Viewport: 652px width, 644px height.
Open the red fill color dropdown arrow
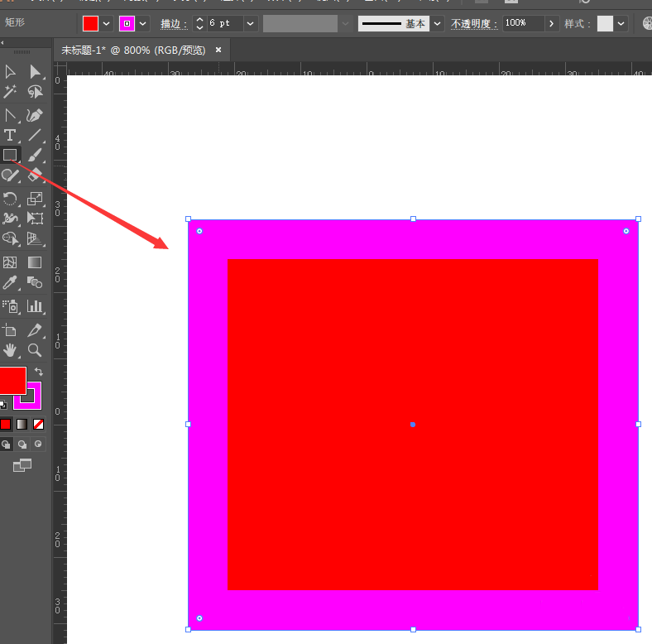coord(106,24)
